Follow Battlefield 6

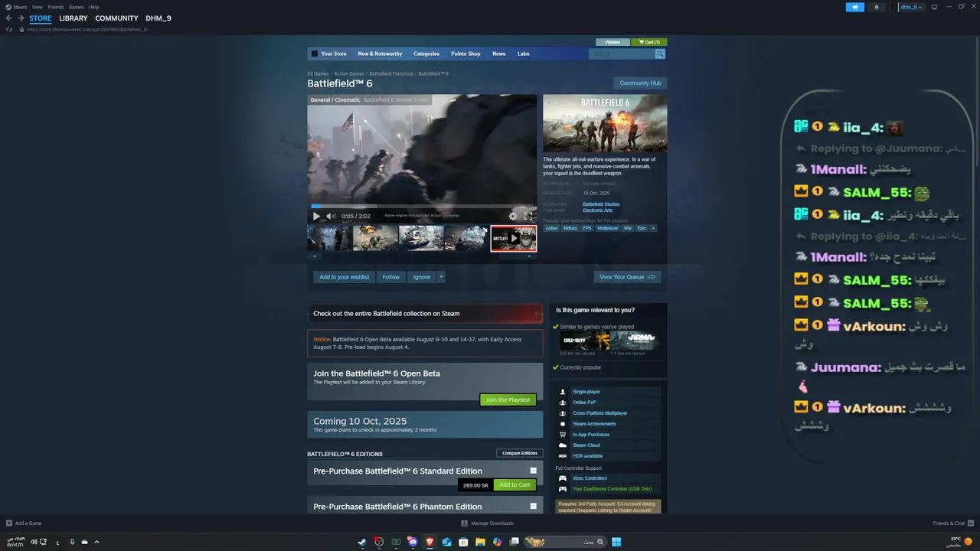click(x=391, y=277)
